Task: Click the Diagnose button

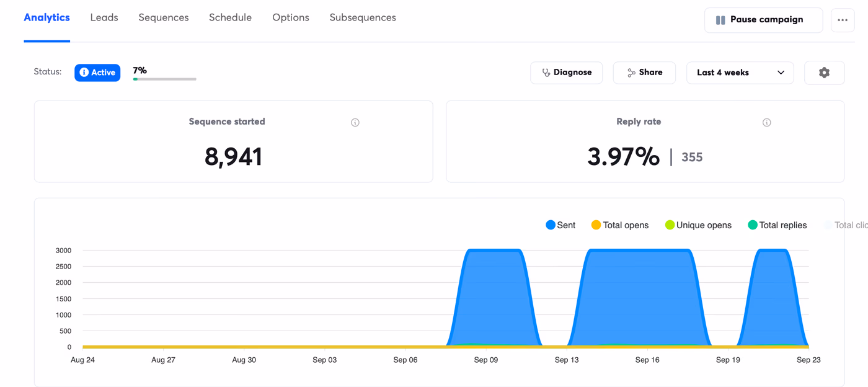Action: (x=567, y=73)
